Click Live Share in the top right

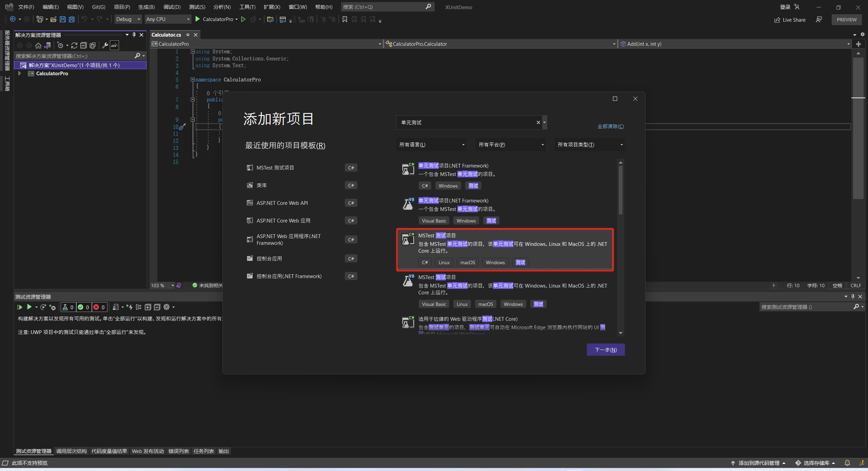790,20
